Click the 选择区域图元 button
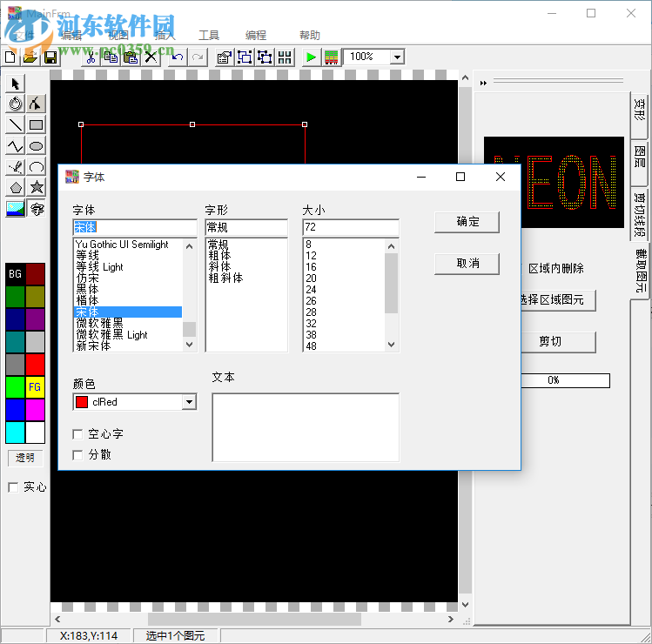The image size is (652, 644). (x=558, y=300)
